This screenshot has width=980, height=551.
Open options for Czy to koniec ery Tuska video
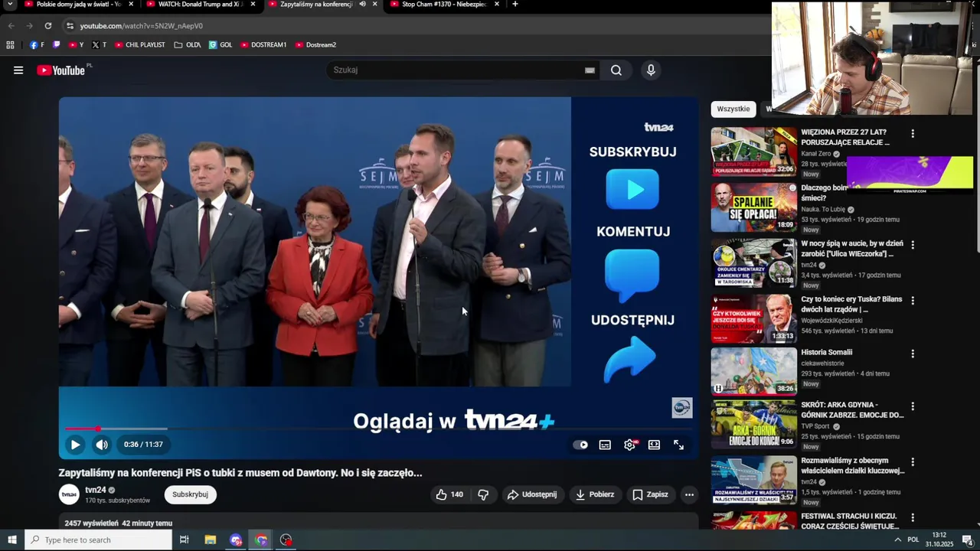(x=913, y=301)
